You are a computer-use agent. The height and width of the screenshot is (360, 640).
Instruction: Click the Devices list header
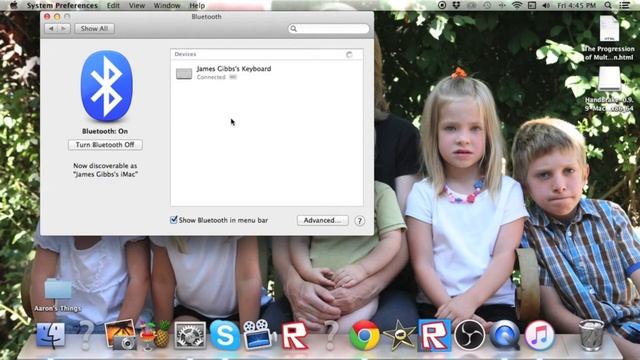pyautogui.click(x=267, y=54)
